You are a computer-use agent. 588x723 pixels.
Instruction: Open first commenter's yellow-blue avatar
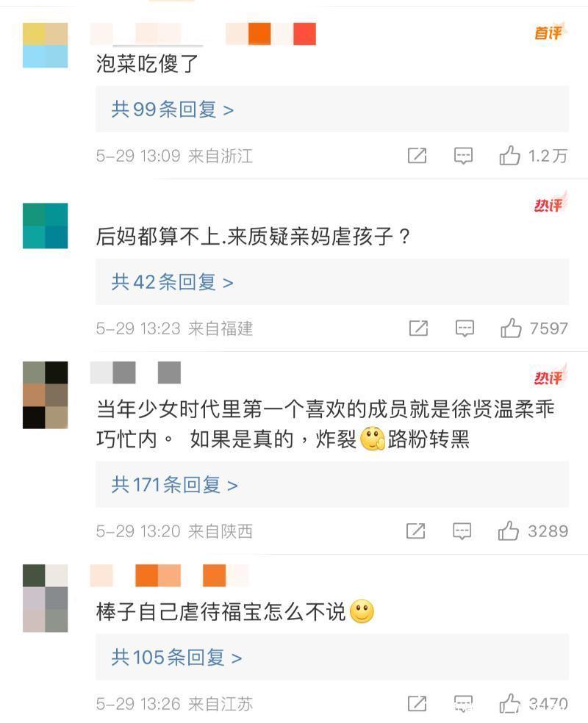45,46
